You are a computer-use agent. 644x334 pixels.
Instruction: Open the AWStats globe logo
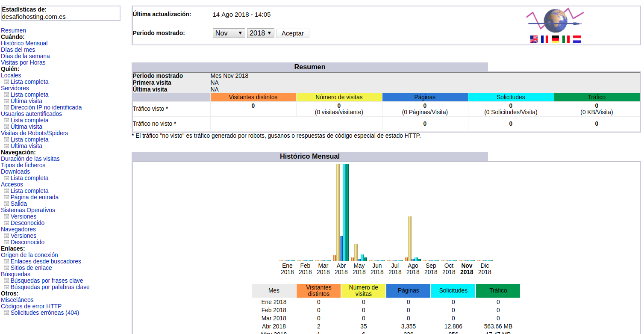[x=555, y=20]
